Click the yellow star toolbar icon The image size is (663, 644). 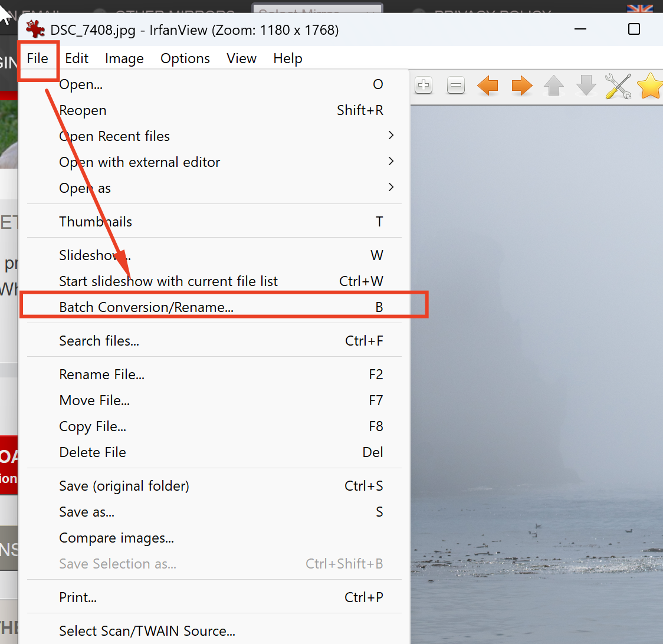(650, 86)
